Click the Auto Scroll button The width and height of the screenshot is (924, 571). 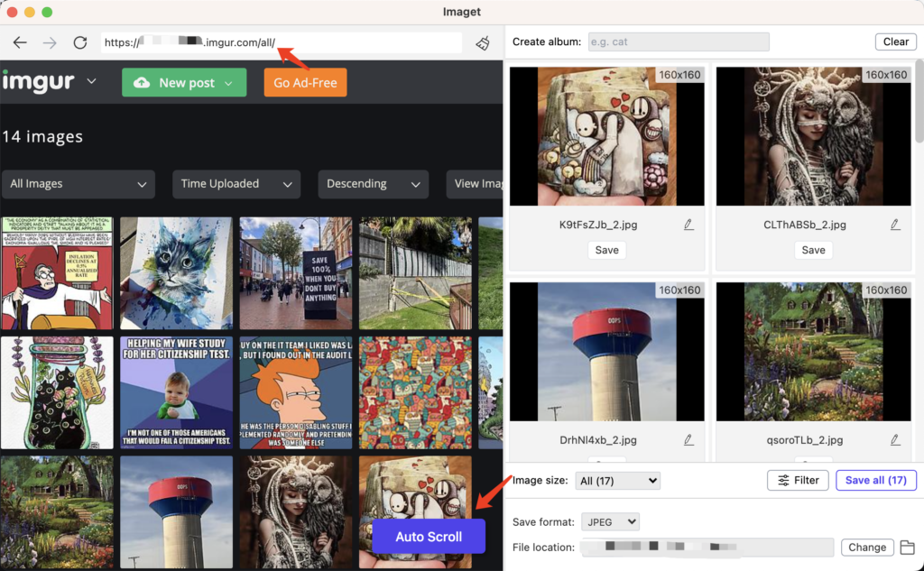(428, 537)
